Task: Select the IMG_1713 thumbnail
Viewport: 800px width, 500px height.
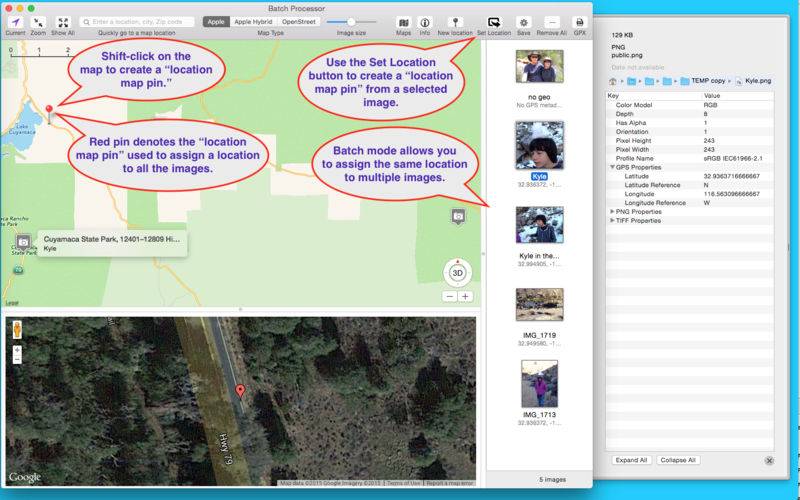Action: point(539,384)
